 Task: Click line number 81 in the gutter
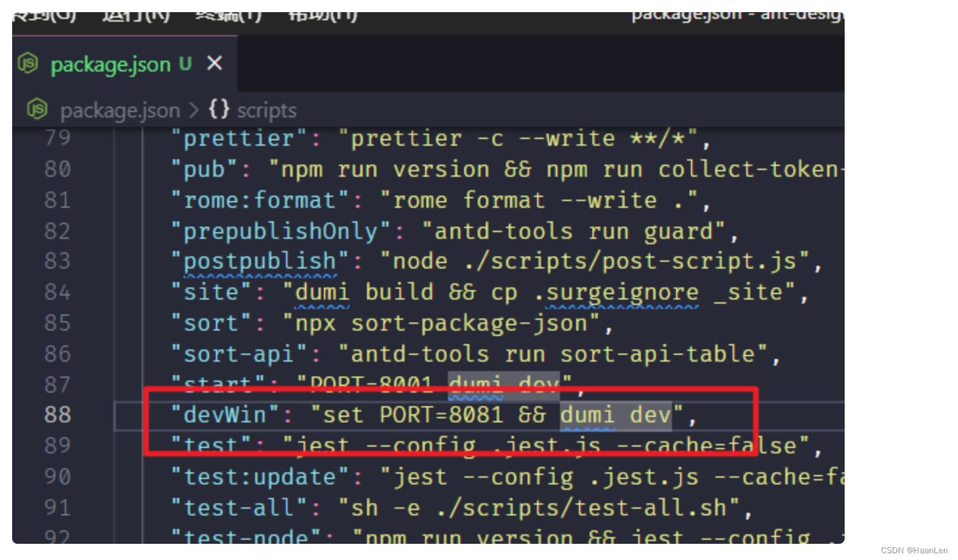[x=57, y=200]
